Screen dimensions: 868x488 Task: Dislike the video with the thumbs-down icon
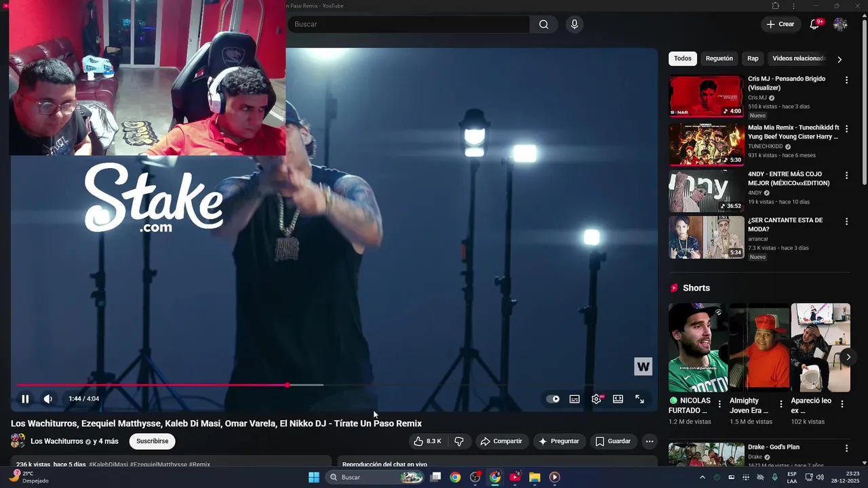pos(459,441)
